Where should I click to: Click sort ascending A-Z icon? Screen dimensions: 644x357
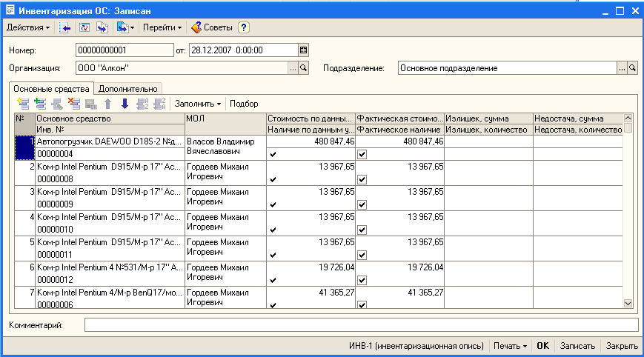(x=142, y=104)
